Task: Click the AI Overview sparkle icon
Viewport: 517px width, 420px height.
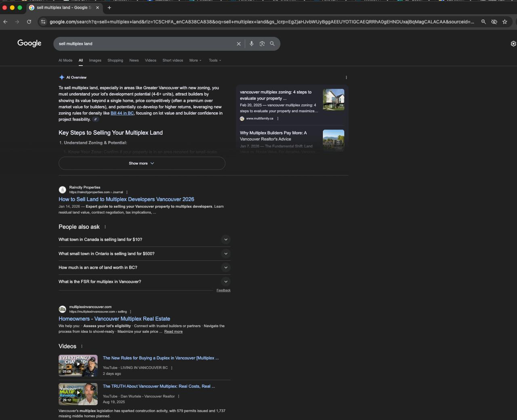Action: tap(61, 77)
